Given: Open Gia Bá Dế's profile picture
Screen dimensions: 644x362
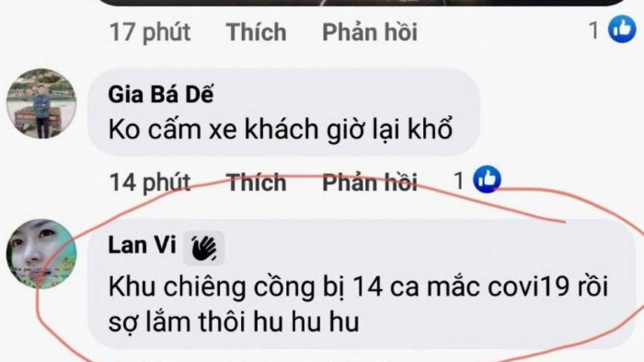Looking at the screenshot, I should tap(41, 103).
